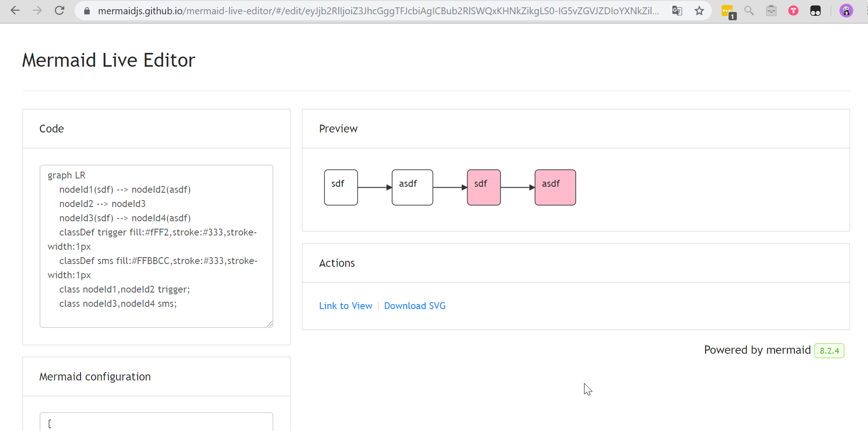
Task: Click the address bar URL
Action: (368, 10)
